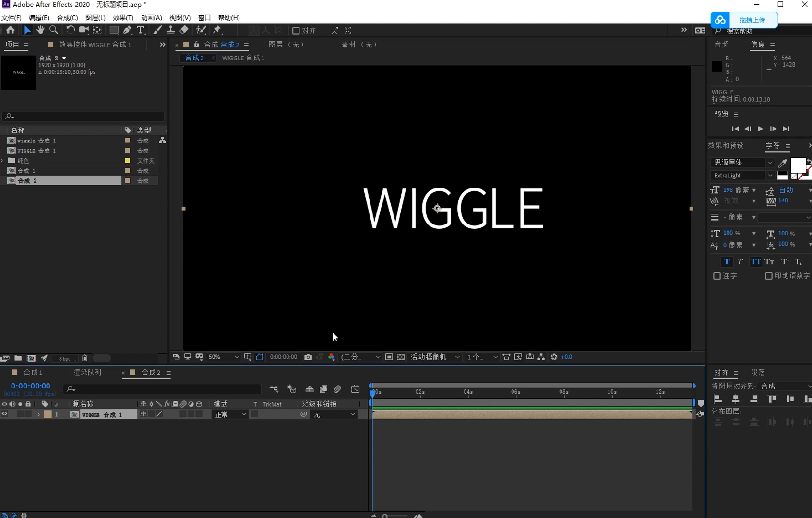Expand the 纯色 folder in project panel
This screenshot has height=518, width=812.
point(3,161)
